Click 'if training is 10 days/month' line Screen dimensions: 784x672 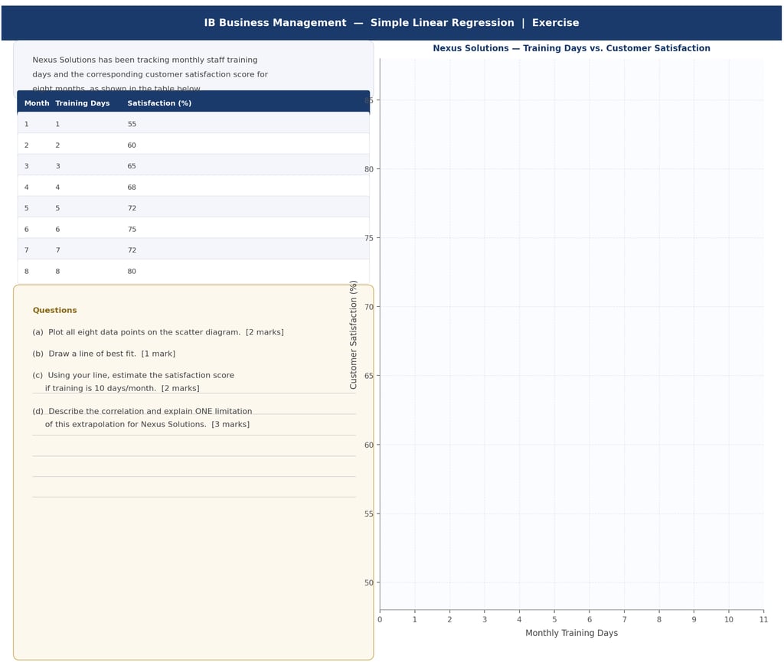[x=122, y=388]
